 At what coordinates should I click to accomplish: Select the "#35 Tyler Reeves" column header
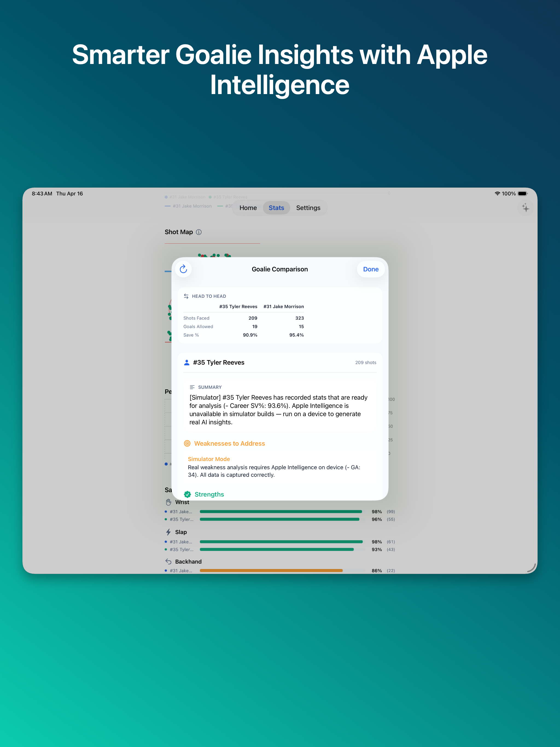coord(238,307)
